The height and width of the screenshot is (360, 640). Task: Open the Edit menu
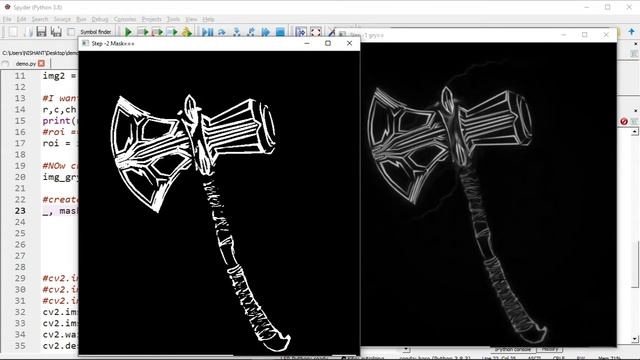point(21,19)
